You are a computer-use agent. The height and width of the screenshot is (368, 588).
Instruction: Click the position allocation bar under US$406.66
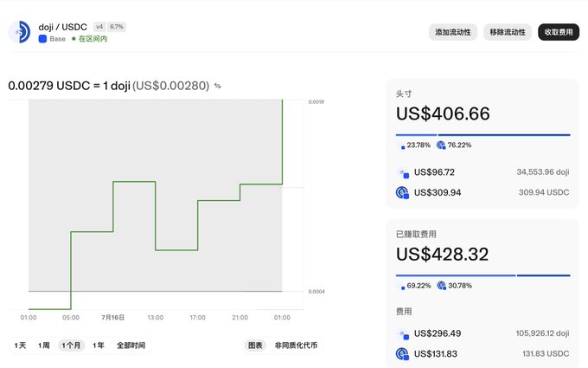point(483,135)
